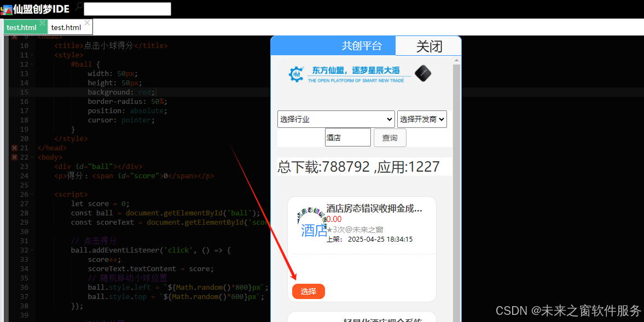The image size is (644, 322).
Task: Click the red 0.00 price
Action: click(334, 219)
